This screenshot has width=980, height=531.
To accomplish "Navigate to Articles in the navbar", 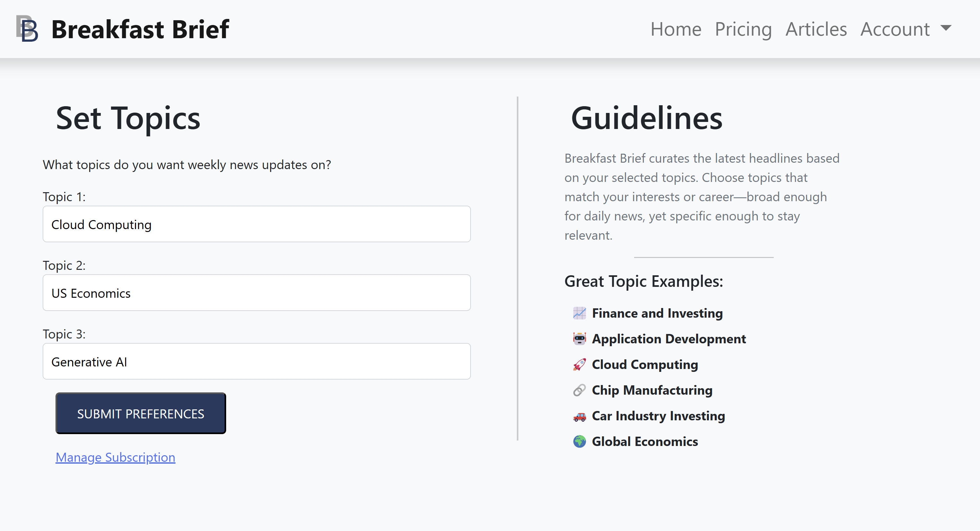I will pyautogui.click(x=816, y=29).
